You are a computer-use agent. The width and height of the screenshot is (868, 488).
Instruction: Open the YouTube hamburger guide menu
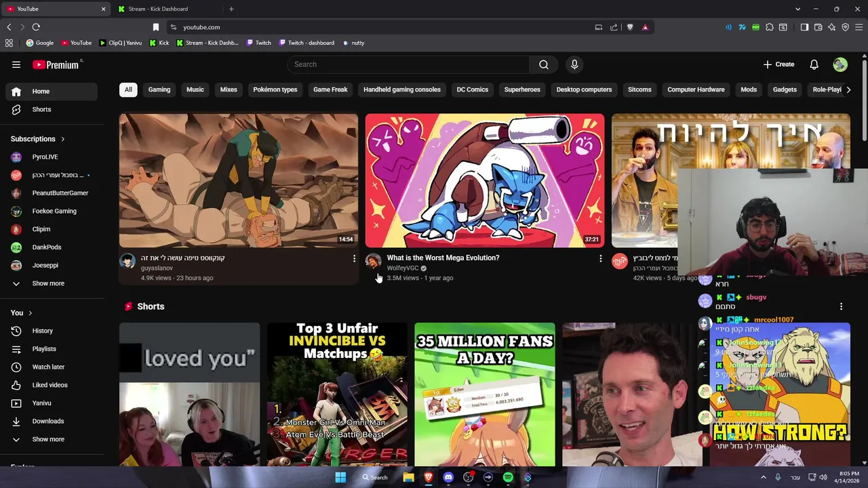click(16, 64)
